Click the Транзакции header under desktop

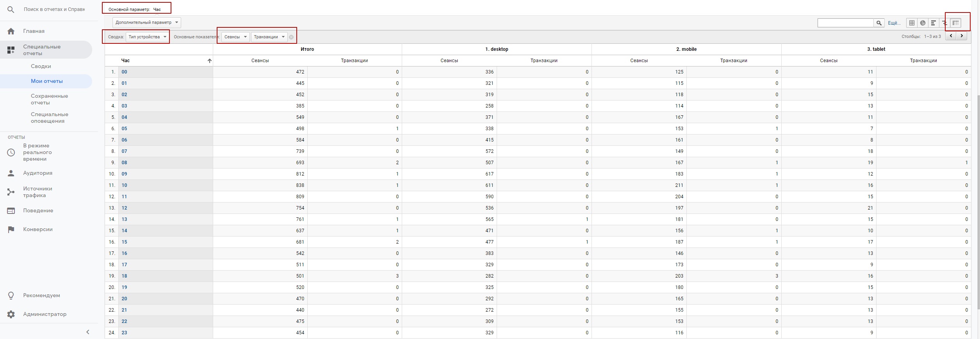(x=544, y=61)
